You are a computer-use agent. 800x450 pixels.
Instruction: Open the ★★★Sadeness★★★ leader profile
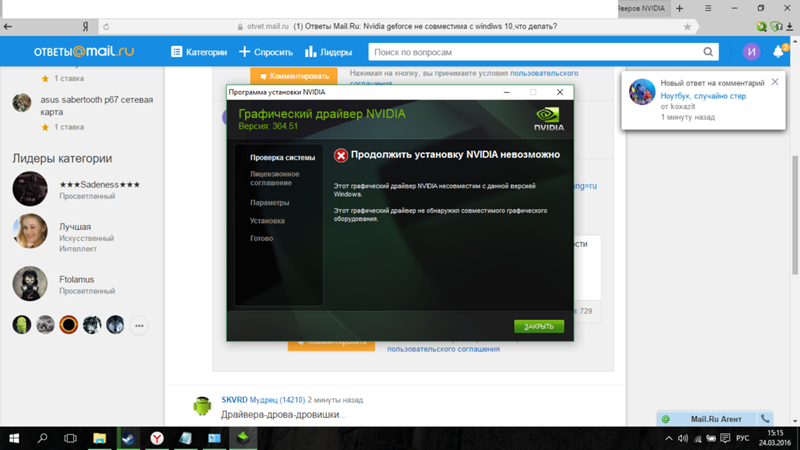point(99,185)
